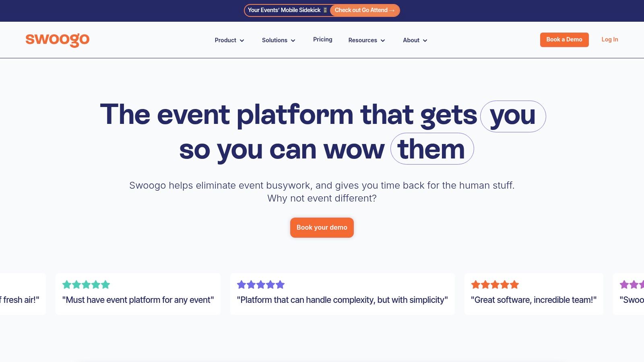Click the Log In link
Viewport: 644px width, 362px height.
point(609,39)
